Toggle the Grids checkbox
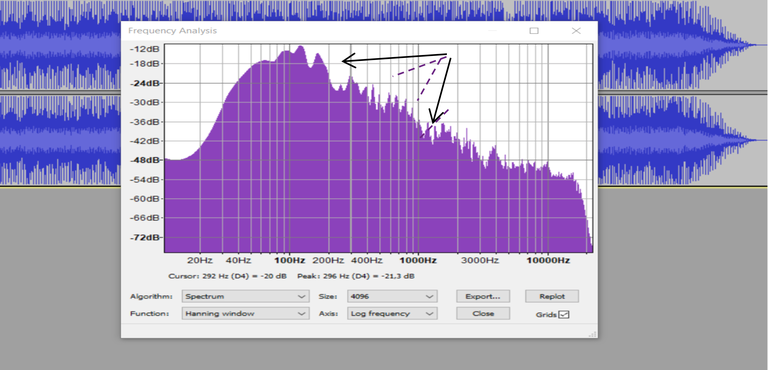 pos(564,315)
